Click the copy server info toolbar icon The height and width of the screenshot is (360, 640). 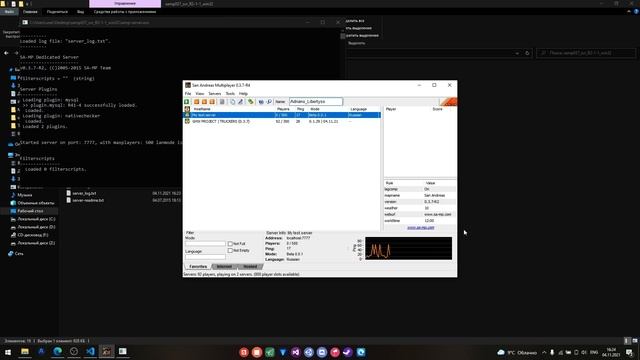[x=232, y=102]
